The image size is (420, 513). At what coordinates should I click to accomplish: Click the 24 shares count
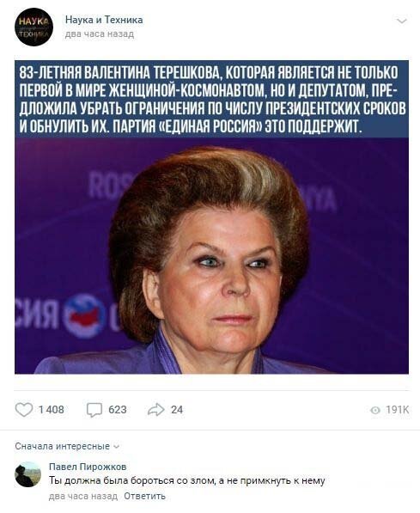(177, 410)
